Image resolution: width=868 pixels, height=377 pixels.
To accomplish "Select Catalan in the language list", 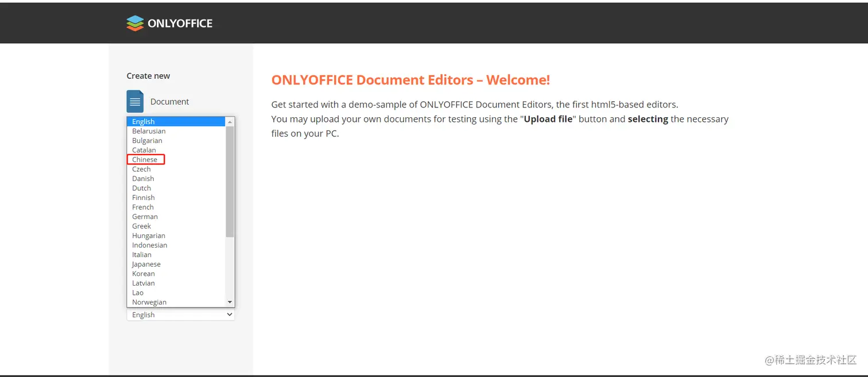I will 176,150.
